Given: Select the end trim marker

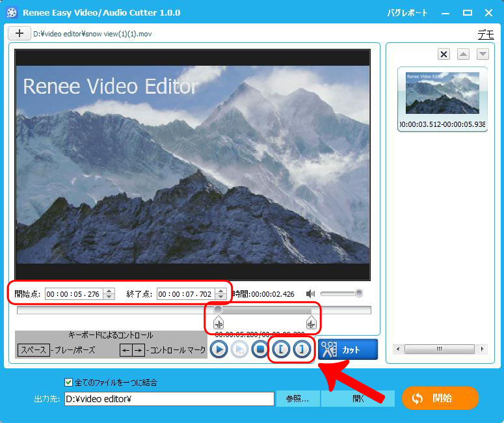Looking at the screenshot, I should 311,322.
